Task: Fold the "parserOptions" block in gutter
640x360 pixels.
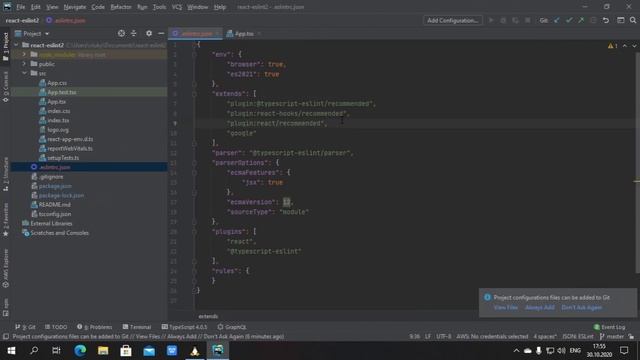Action: click(194, 163)
